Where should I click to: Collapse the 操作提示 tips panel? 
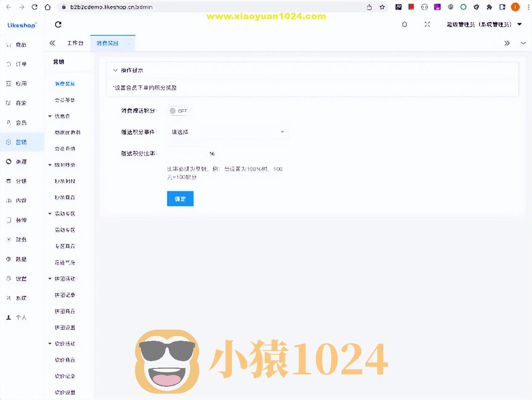(x=115, y=70)
